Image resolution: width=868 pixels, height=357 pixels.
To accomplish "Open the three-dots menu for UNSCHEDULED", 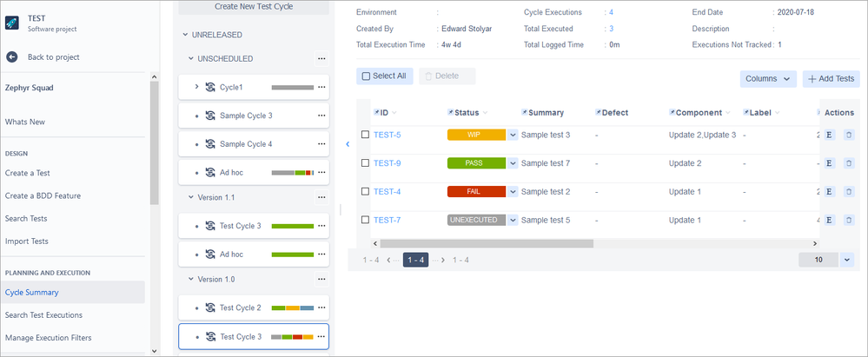I will [321, 58].
